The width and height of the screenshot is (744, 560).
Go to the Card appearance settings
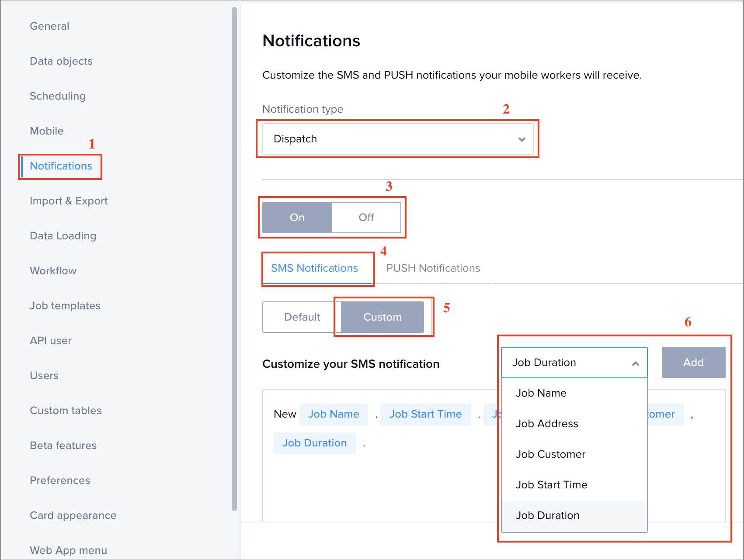click(x=73, y=515)
